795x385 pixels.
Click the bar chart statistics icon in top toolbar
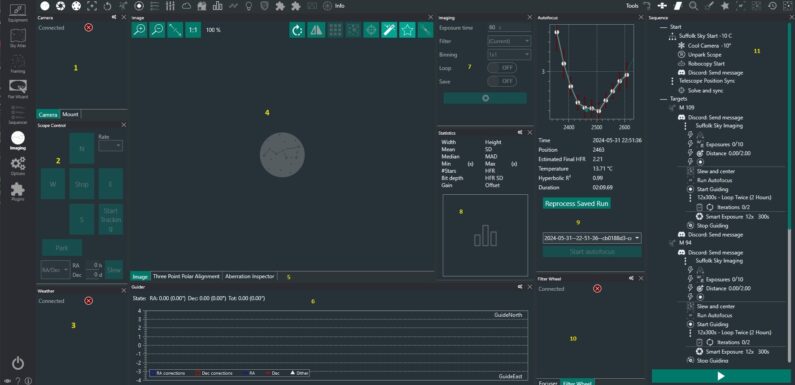pos(218,6)
